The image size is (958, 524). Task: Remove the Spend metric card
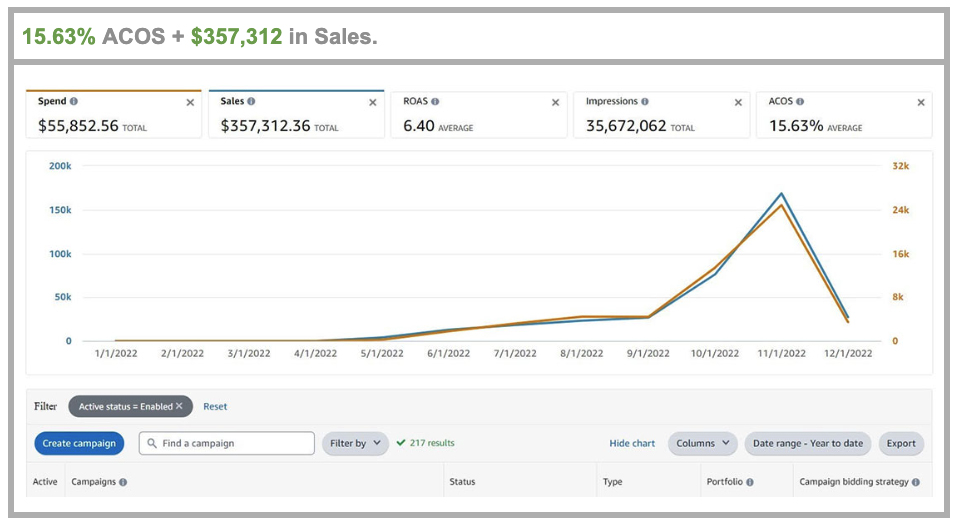190,103
